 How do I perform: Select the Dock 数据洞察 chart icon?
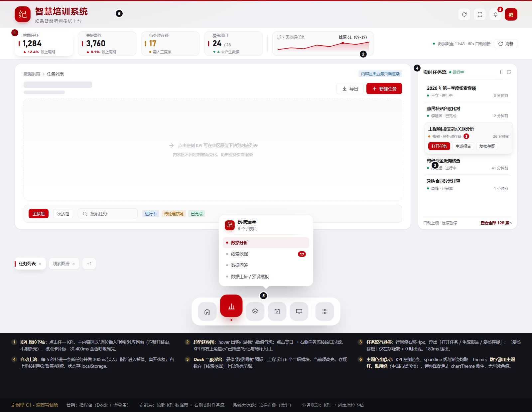[231, 307]
